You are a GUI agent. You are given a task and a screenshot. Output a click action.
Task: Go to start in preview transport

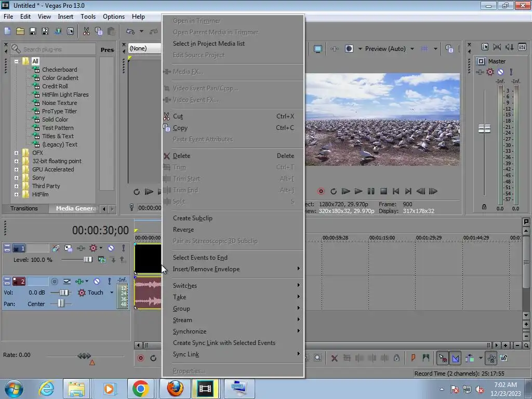pos(395,191)
